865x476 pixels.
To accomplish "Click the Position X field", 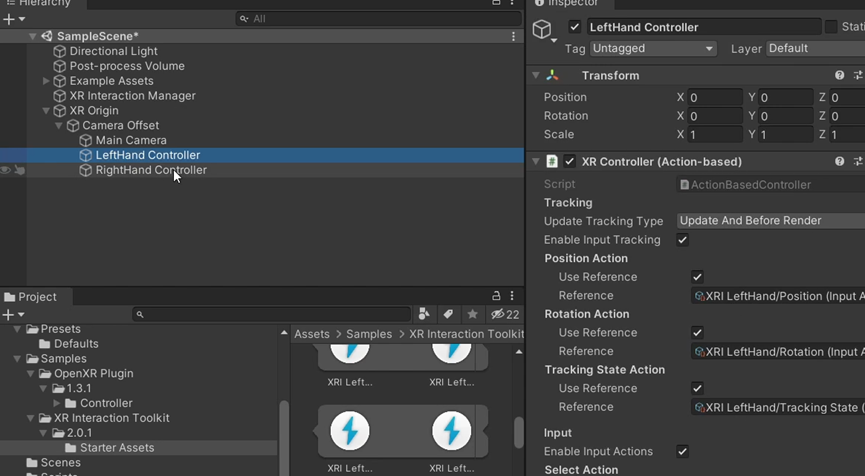I will click(714, 98).
